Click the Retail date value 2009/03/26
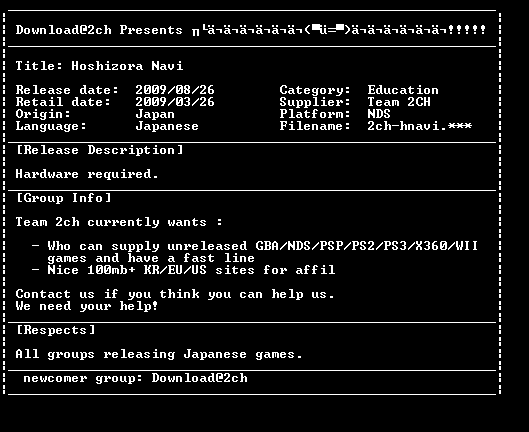Viewport: 529px width, 432px height. click(175, 102)
